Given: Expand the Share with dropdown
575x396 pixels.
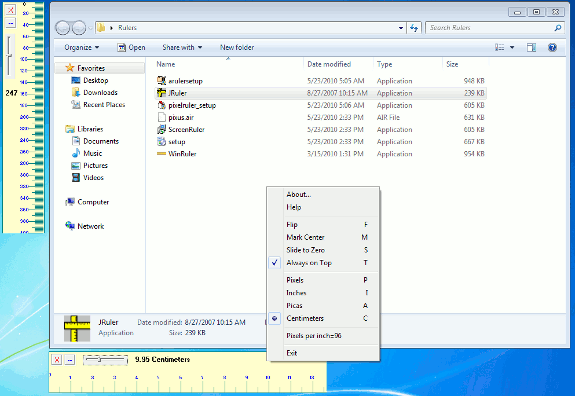Looking at the screenshot, I should pos(182,47).
